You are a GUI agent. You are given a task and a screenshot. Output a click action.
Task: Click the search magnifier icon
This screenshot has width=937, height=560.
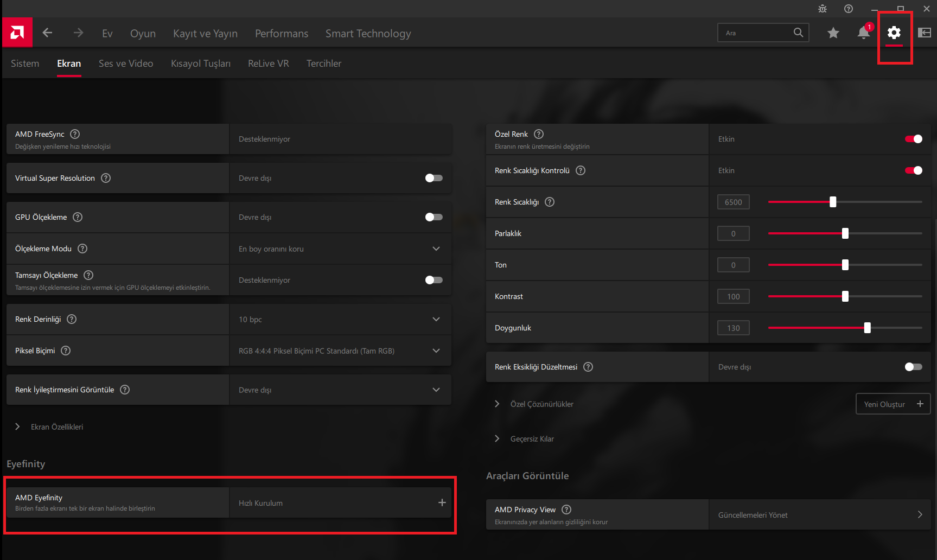click(x=798, y=33)
